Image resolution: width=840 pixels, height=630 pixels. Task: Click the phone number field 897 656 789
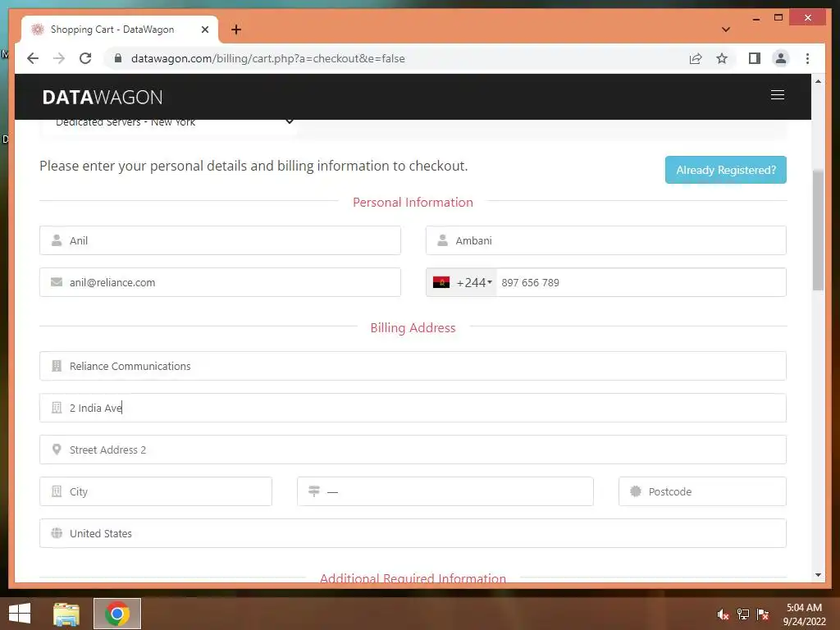[x=641, y=282]
